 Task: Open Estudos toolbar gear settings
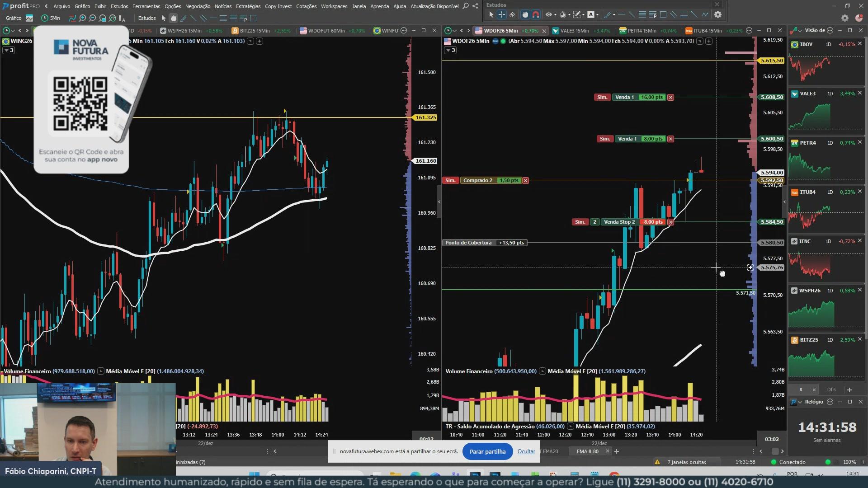tap(718, 14)
